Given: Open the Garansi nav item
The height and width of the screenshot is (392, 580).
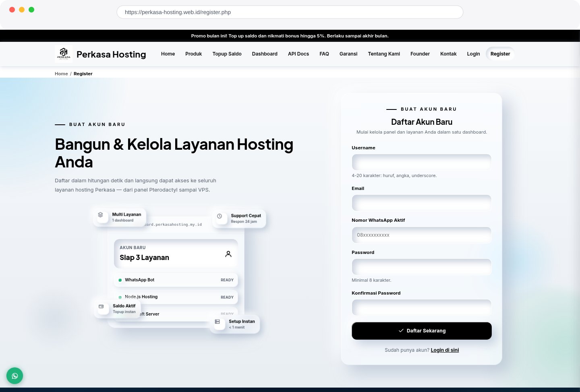Looking at the screenshot, I should 348,54.
